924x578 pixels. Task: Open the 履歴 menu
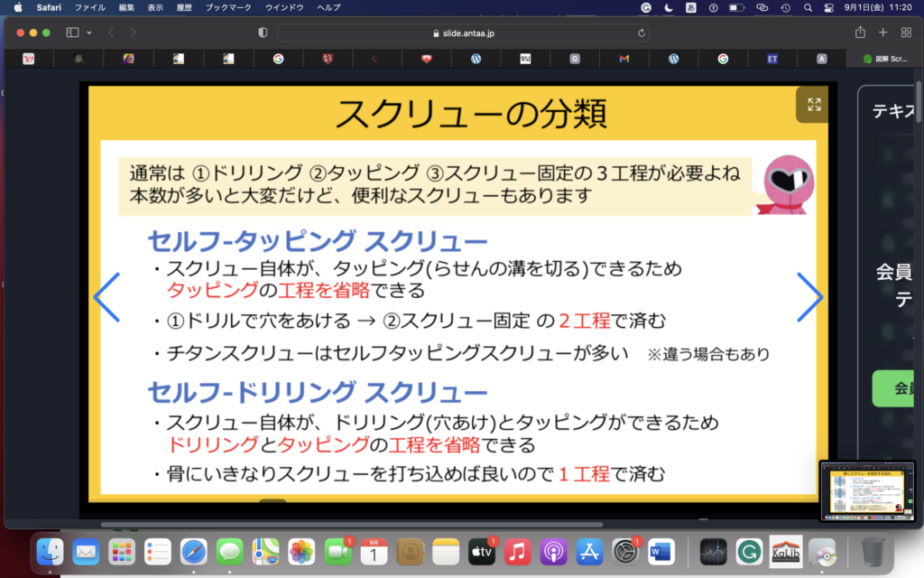(x=184, y=7)
